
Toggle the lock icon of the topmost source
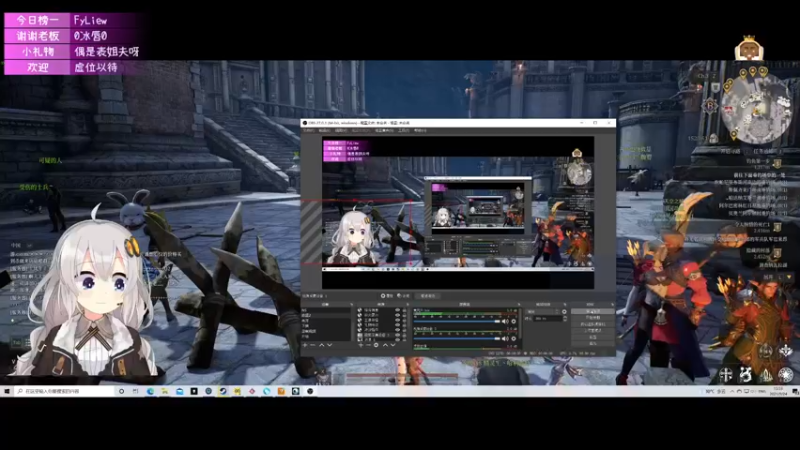click(x=404, y=310)
